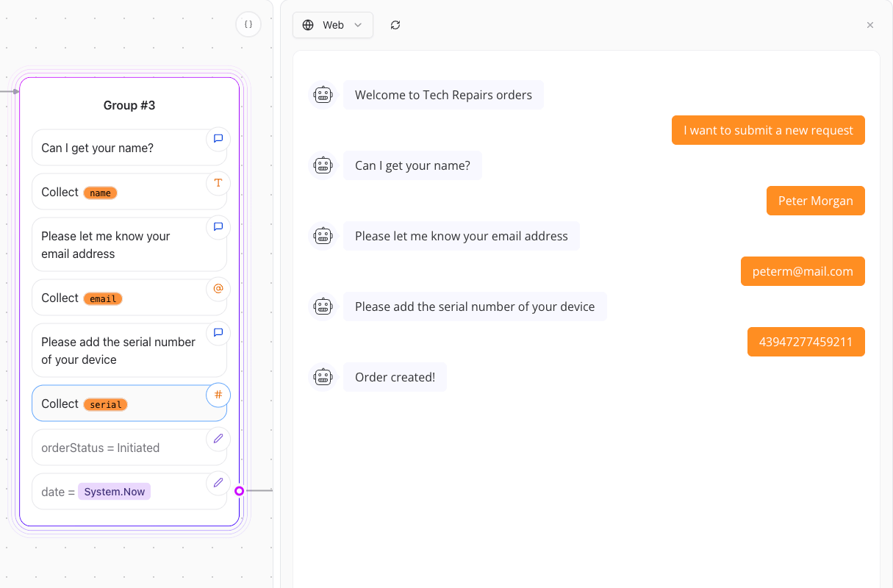Click the Group #3 output connector dot
This screenshot has height=588, width=893.
coord(239,490)
